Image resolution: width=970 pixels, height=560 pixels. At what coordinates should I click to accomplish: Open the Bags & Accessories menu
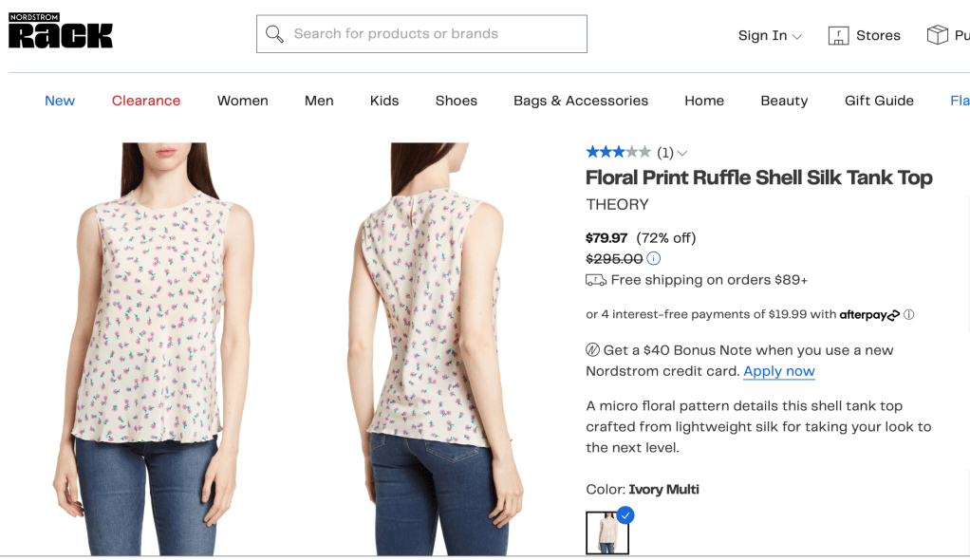[581, 101]
